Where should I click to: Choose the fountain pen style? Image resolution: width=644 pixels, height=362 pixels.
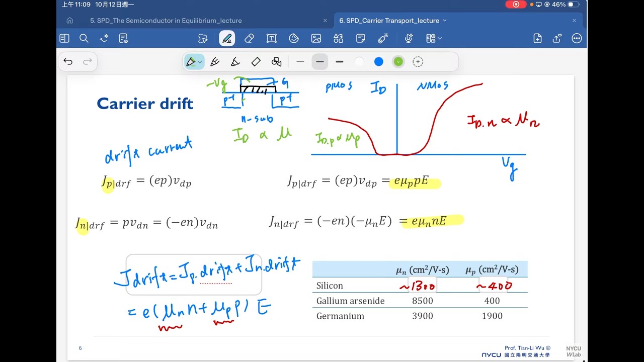[215, 62]
